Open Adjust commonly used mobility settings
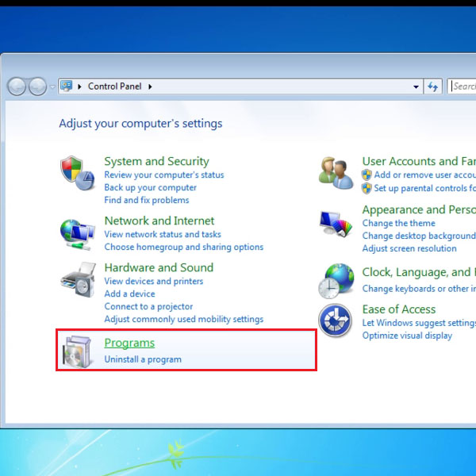 point(184,320)
